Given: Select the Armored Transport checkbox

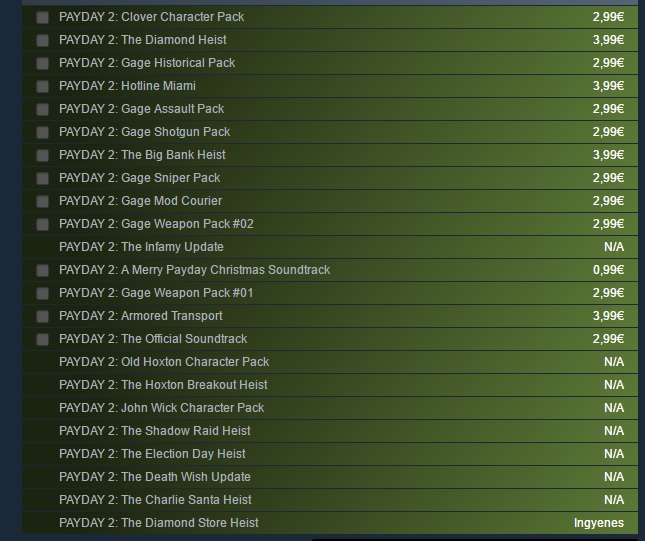Looking at the screenshot, I should point(42,316).
